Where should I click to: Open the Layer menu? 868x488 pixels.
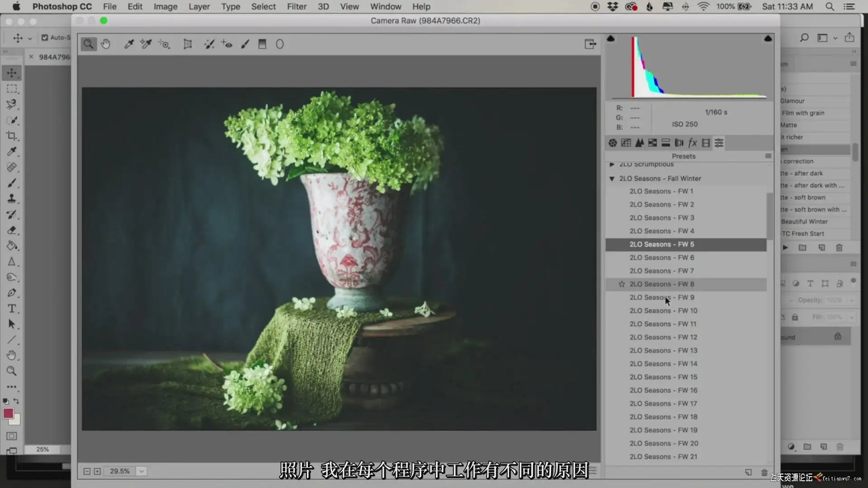pyautogui.click(x=199, y=6)
